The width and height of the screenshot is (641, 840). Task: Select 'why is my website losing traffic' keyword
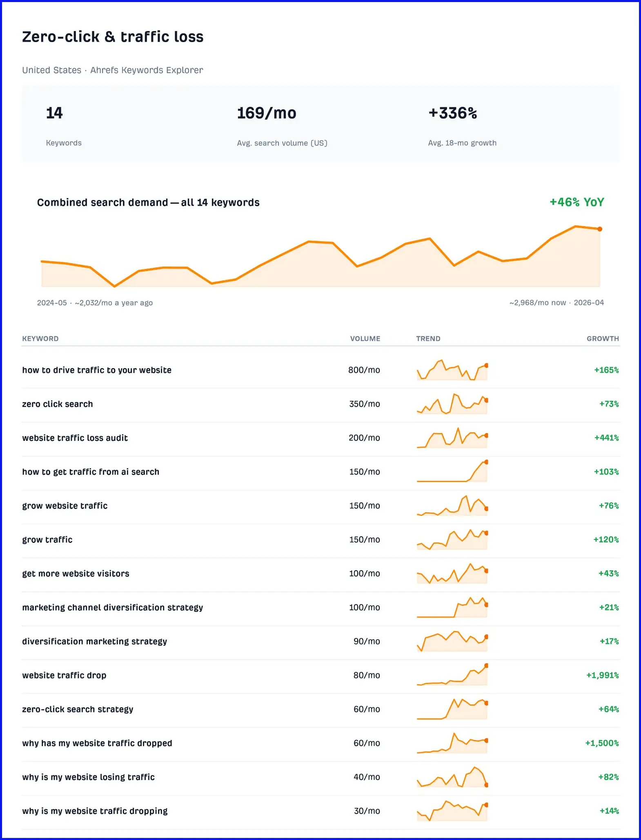[x=89, y=777]
